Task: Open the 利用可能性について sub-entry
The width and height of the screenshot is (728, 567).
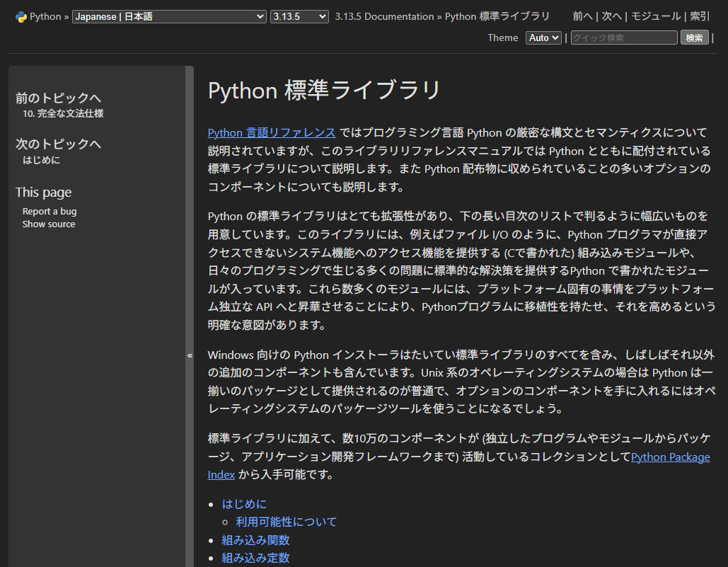Action: pos(287,522)
